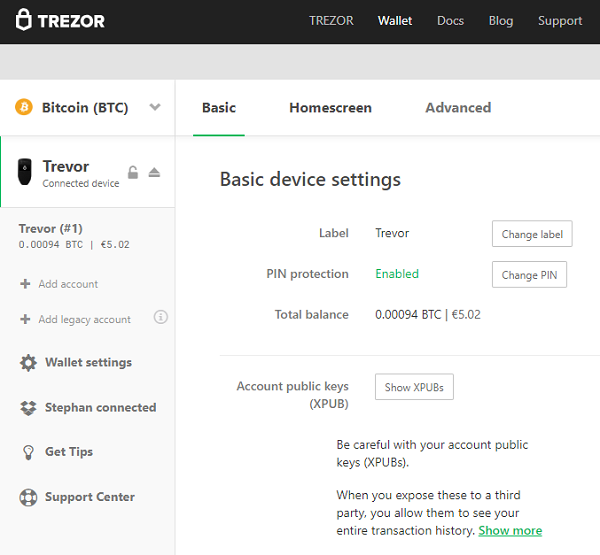600x555 pixels.
Task: Expand the Bitcoin (BTC) coin dropdown
Action: pos(154,108)
